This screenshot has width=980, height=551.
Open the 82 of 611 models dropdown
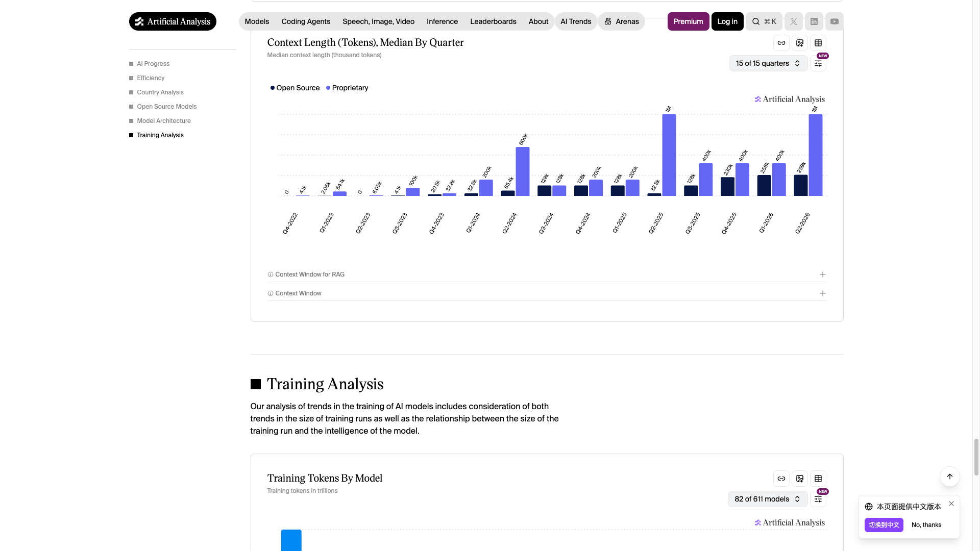point(768,499)
